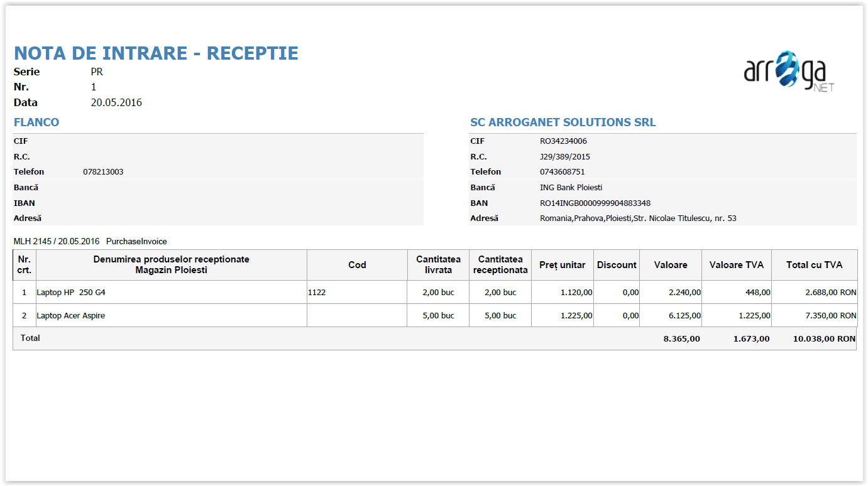The width and height of the screenshot is (868, 486).
Task: Select the FLANCO supplier heading
Action: pos(36,122)
